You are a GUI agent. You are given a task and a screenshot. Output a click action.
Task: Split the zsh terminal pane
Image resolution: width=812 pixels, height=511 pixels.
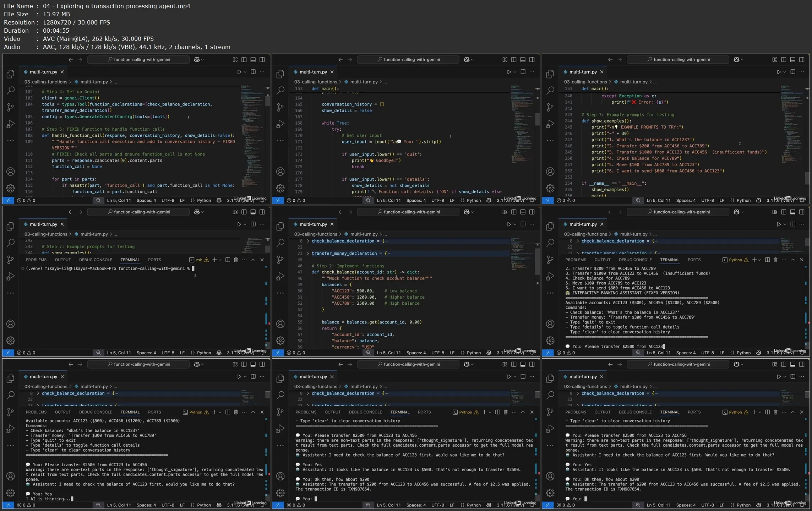[x=228, y=260]
